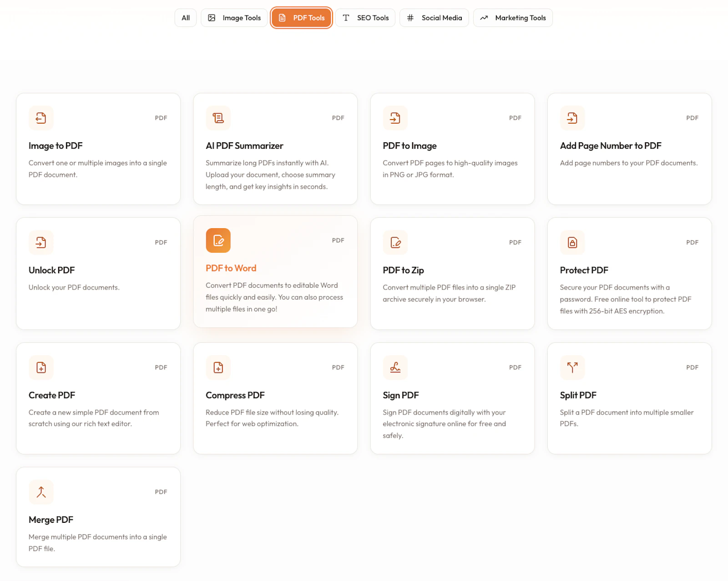Click the Merge PDF arrow icon
Viewport: 728px width, 581px height.
pos(41,492)
